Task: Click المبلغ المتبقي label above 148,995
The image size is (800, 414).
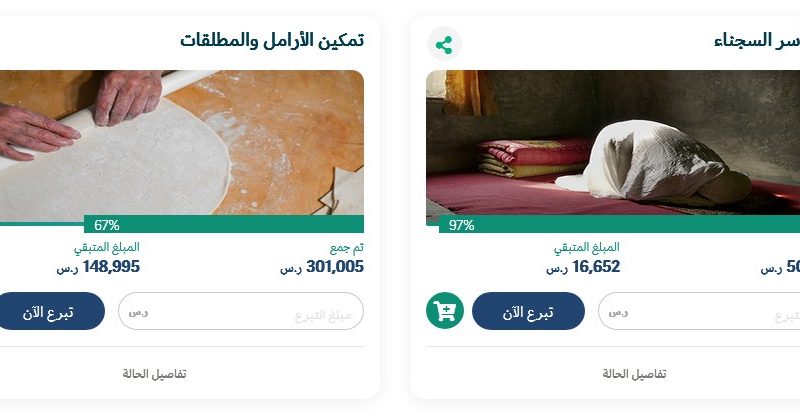Action: tap(106, 248)
